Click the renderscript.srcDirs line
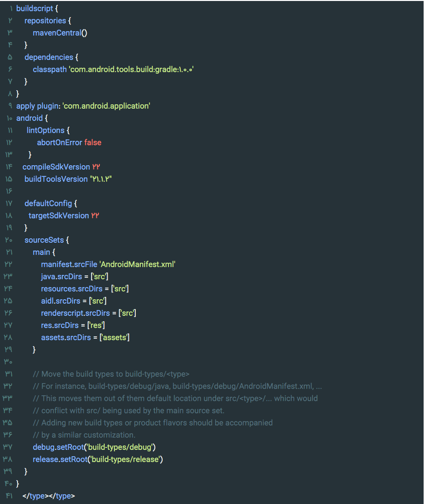The width and height of the screenshot is (428, 504). pos(88,313)
